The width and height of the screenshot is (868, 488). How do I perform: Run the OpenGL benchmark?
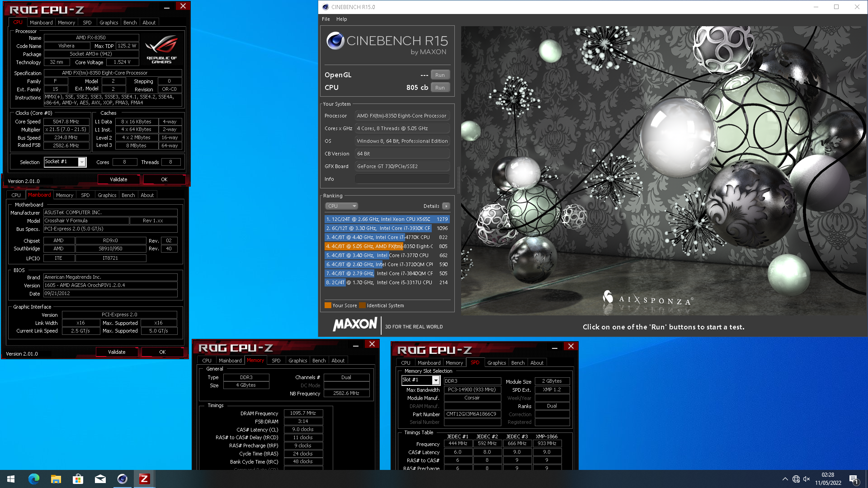(x=440, y=75)
